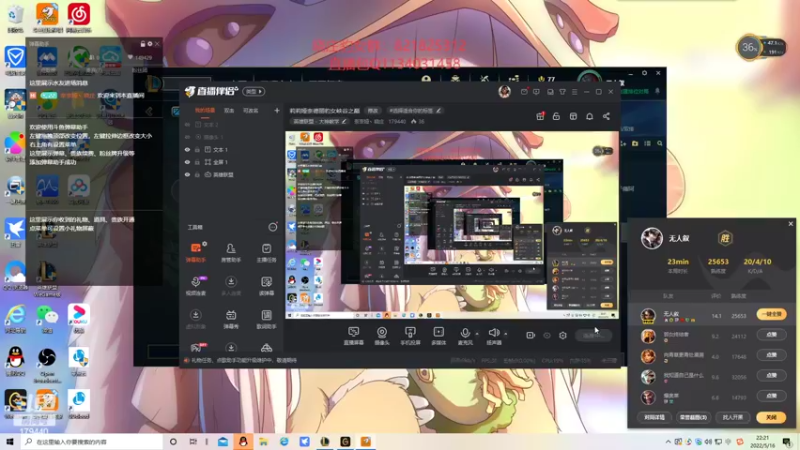The image size is (800, 450).
Task: Close the match result panel with X
Action: pyautogui.click(x=791, y=223)
